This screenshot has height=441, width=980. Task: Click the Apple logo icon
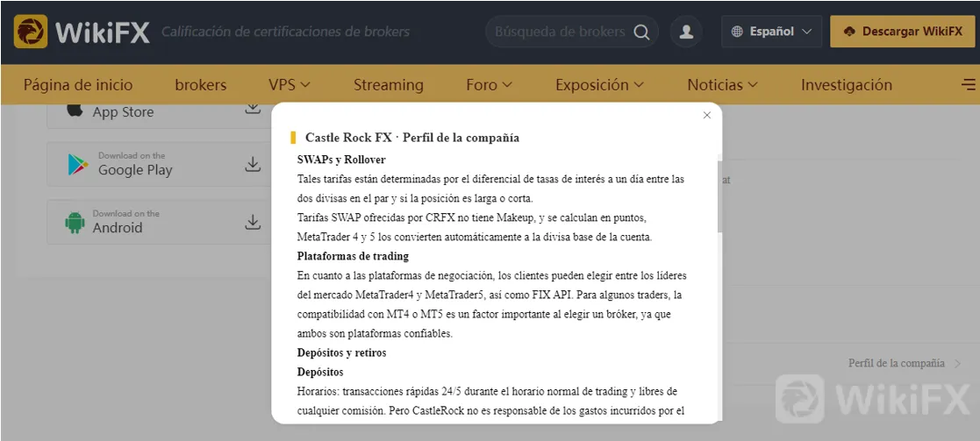[75, 110]
